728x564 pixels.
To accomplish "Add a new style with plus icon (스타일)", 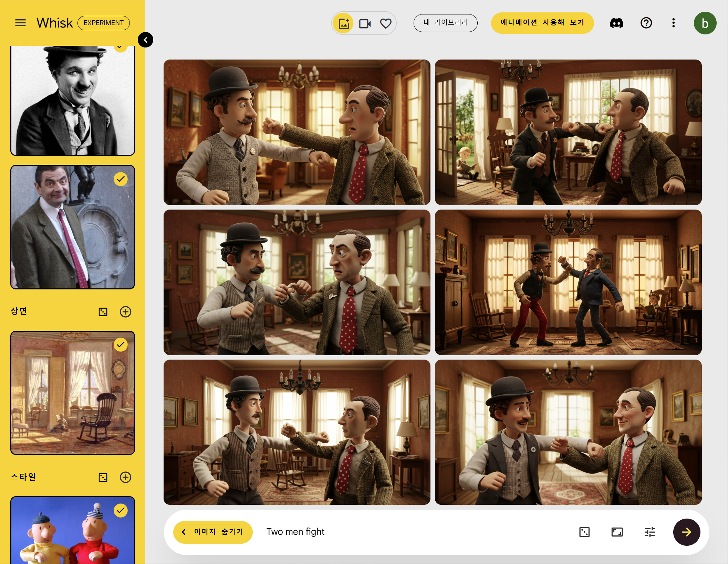I will (125, 477).
